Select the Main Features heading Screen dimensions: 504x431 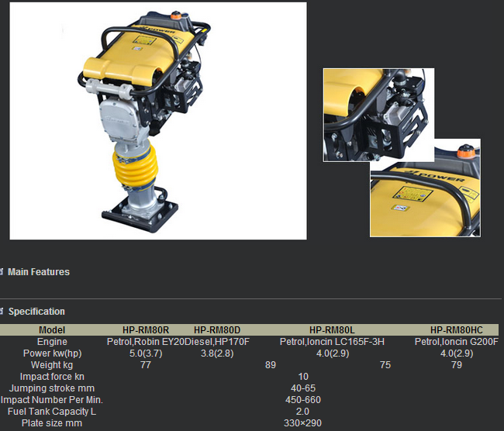tap(39, 272)
